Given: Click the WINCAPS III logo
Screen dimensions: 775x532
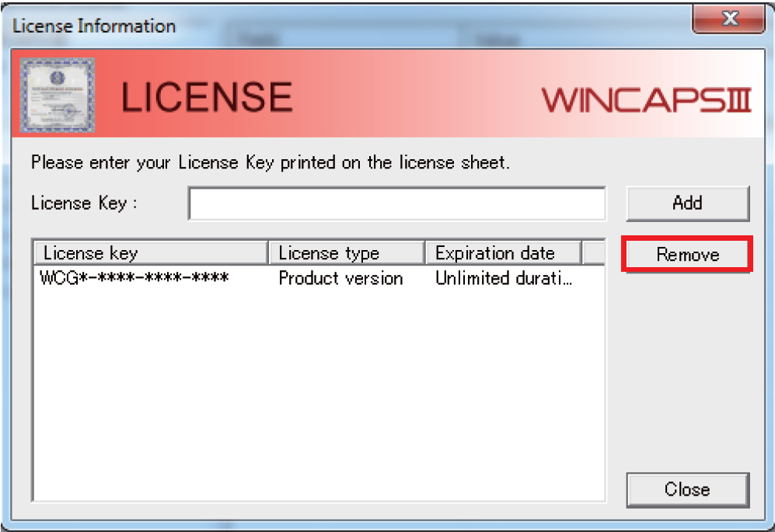Looking at the screenshot, I should click(x=645, y=99).
